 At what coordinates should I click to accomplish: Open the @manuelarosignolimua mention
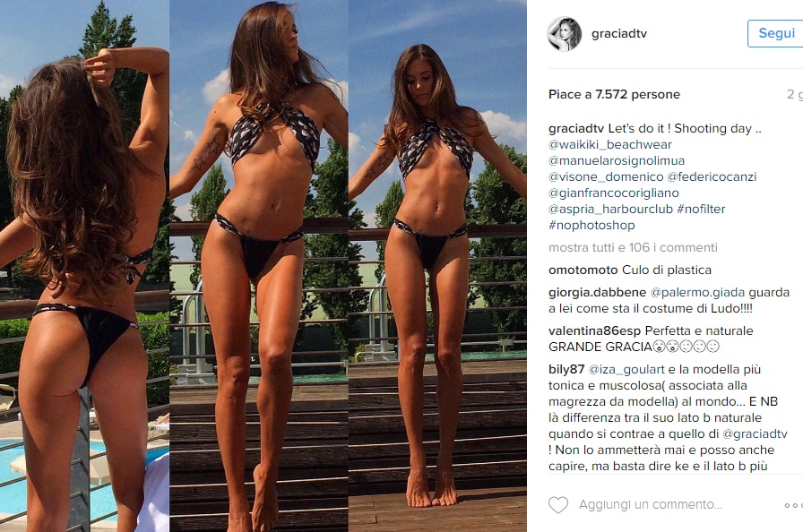[617, 160]
